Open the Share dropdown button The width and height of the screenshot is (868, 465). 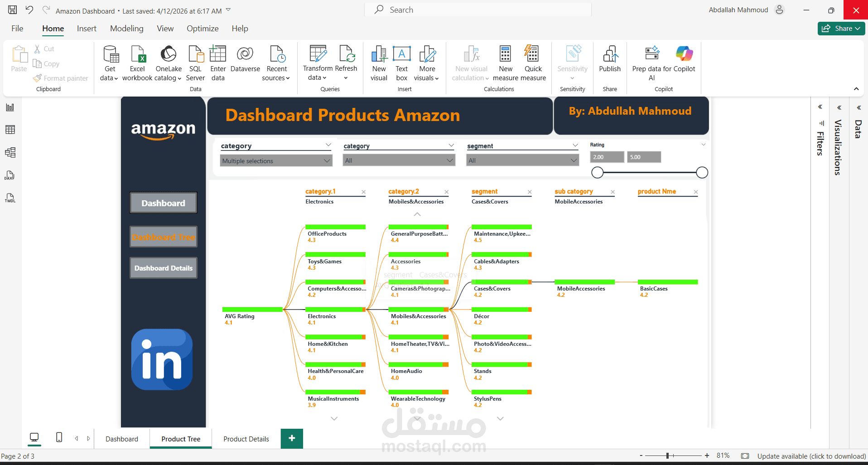pyautogui.click(x=841, y=29)
